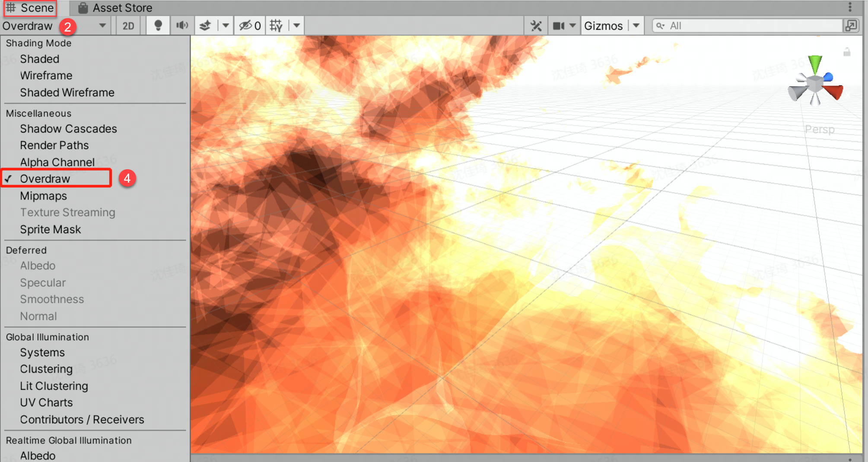Image resolution: width=868 pixels, height=462 pixels.
Task: Click the search scope icon beside field
Action: (x=851, y=26)
